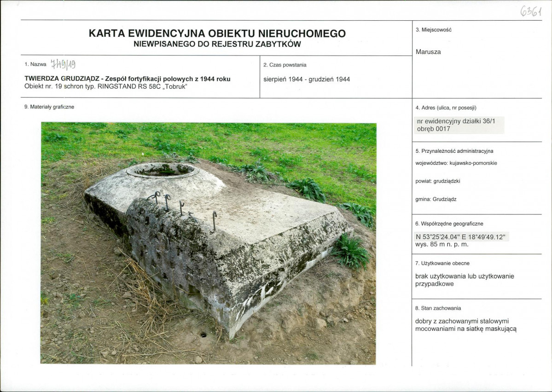552x392 pixels.
Task: Click the subtitle 'NIEWPISANEGO DO REJESTRU ZABYTKÓW'
Action: pos(217,44)
